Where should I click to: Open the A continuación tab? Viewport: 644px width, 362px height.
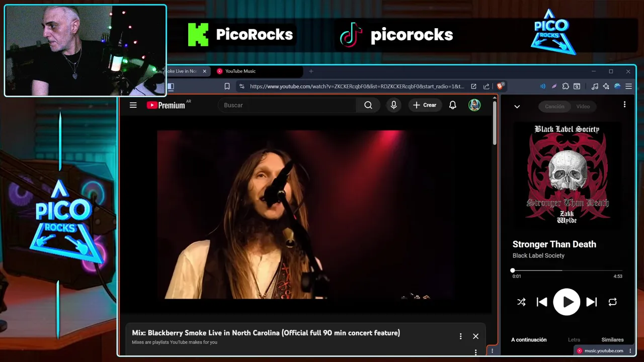[529, 340]
